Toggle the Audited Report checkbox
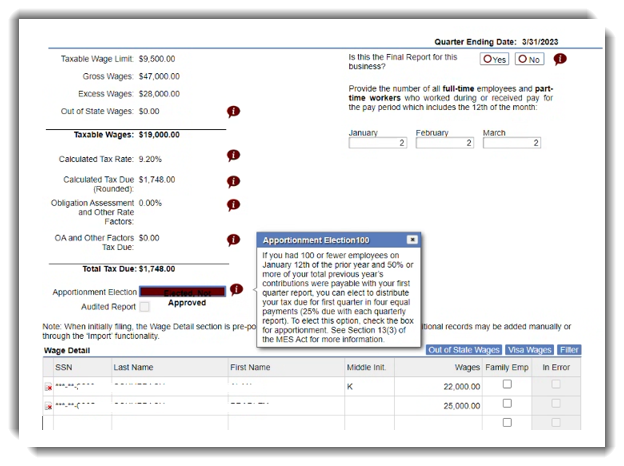Screen dimensions: 624x466 click(145, 306)
